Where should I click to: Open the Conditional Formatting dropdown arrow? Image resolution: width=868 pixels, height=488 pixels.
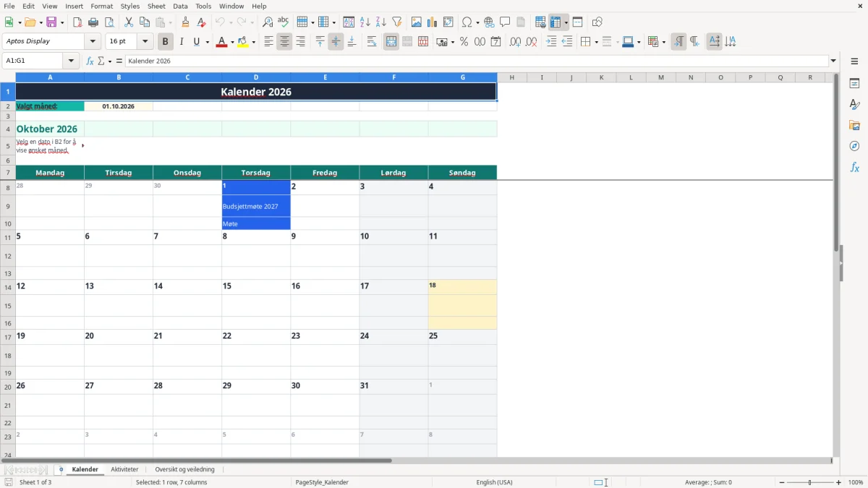pyautogui.click(x=663, y=42)
